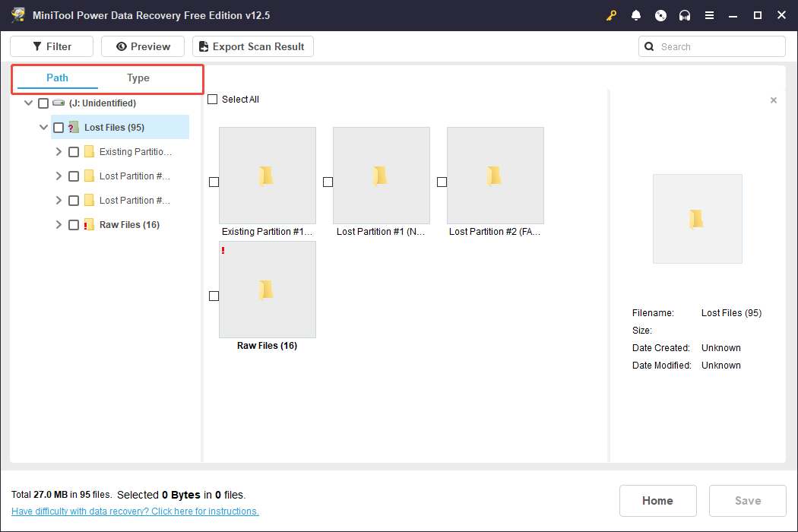Image resolution: width=798 pixels, height=532 pixels.
Task: Click the J: Unidentified drive icon
Action: pyautogui.click(x=59, y=103)
